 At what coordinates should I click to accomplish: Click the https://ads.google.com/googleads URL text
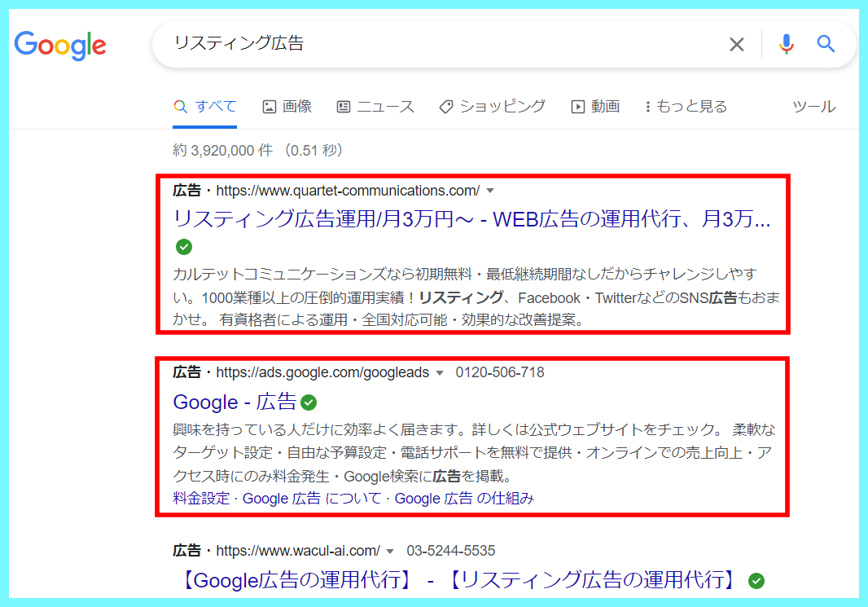322,372
